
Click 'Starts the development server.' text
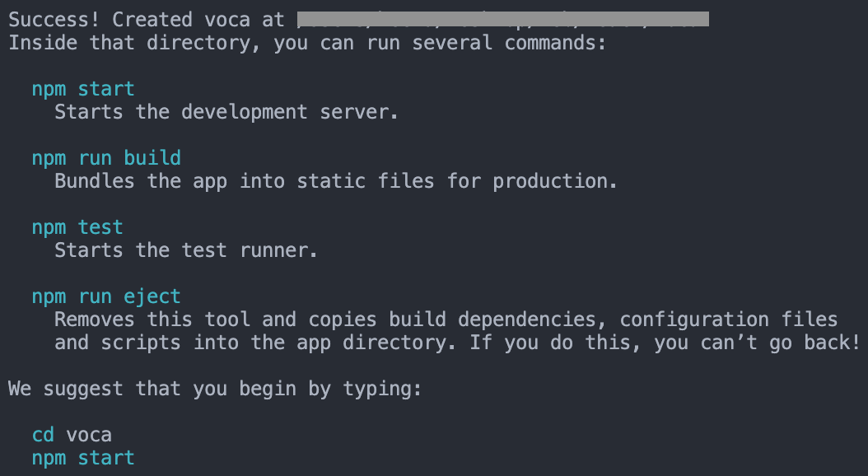click(x=226, y=112)
